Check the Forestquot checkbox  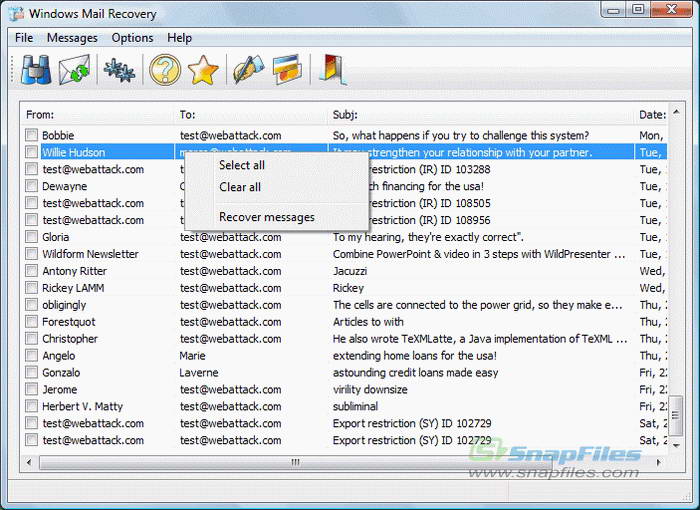pos(31,322)
